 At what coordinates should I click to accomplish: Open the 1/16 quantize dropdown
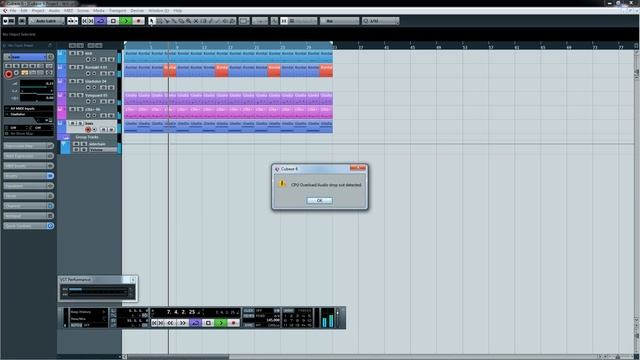380,21
